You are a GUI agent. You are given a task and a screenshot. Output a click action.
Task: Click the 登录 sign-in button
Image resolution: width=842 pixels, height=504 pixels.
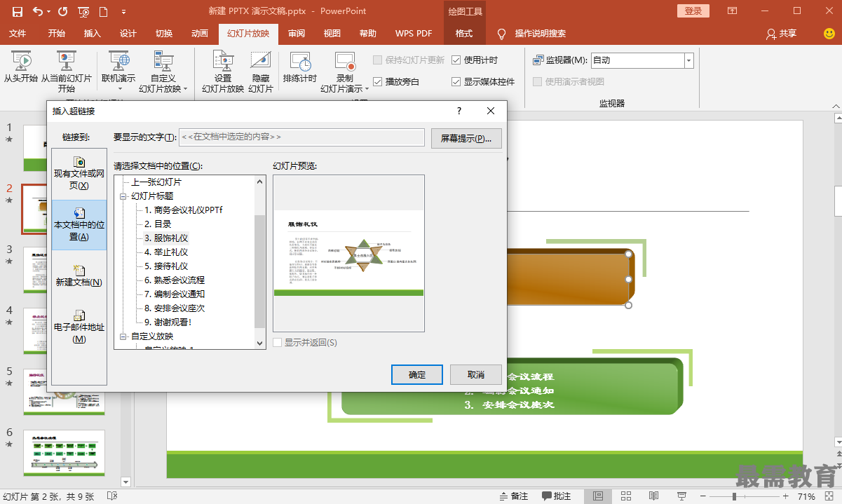pos(693,11)
